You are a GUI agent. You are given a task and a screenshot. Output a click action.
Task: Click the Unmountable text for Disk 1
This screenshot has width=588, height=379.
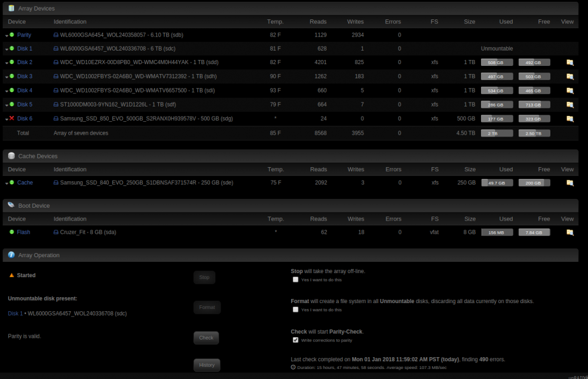497,48
